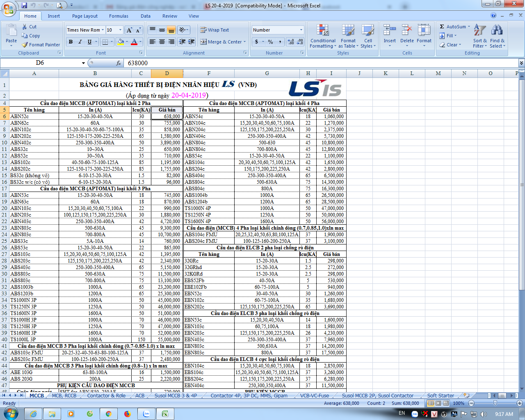525x420 pixels.
Task: Align text to the right
Action: click(x=171, y=42)
